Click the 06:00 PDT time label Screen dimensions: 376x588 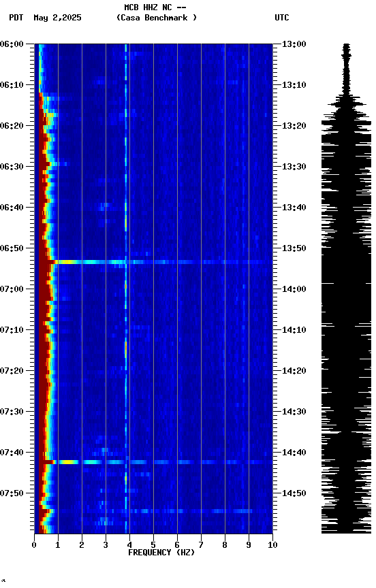tap(12, 44)
